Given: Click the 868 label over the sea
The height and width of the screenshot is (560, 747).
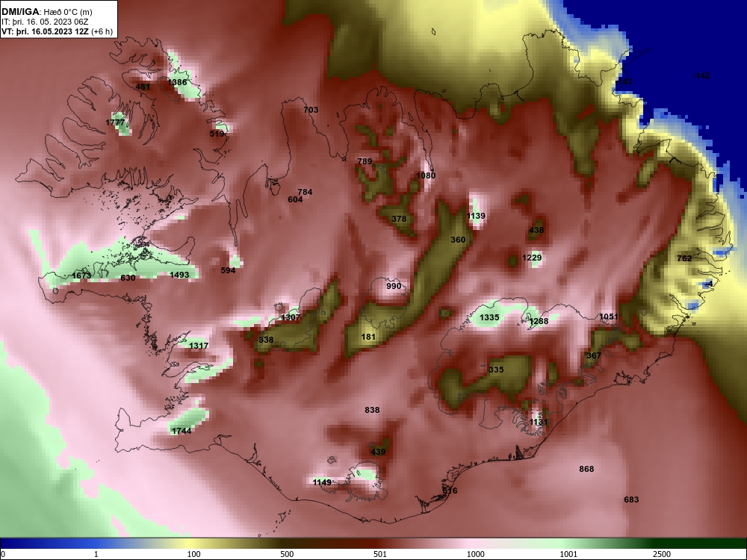Looking at the screenshot, I should (x=586, y=469).
